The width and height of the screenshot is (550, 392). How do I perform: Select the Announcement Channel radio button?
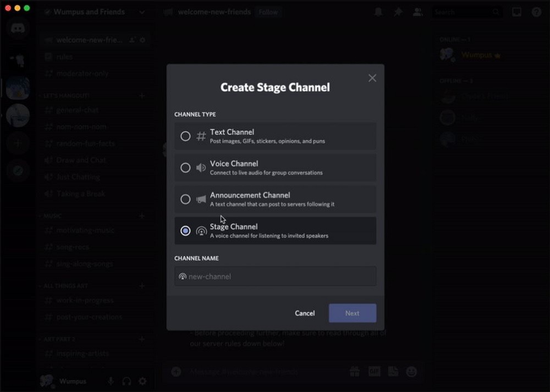click(x=185, y=199)
